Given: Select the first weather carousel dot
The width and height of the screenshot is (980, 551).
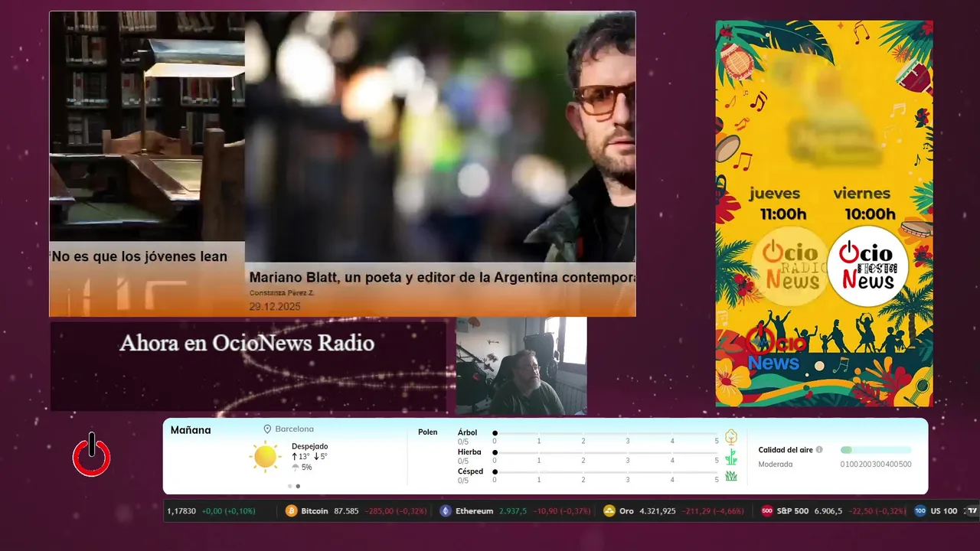Looking at the screenshot, I should pyautogui.click(x=289, y=486).
